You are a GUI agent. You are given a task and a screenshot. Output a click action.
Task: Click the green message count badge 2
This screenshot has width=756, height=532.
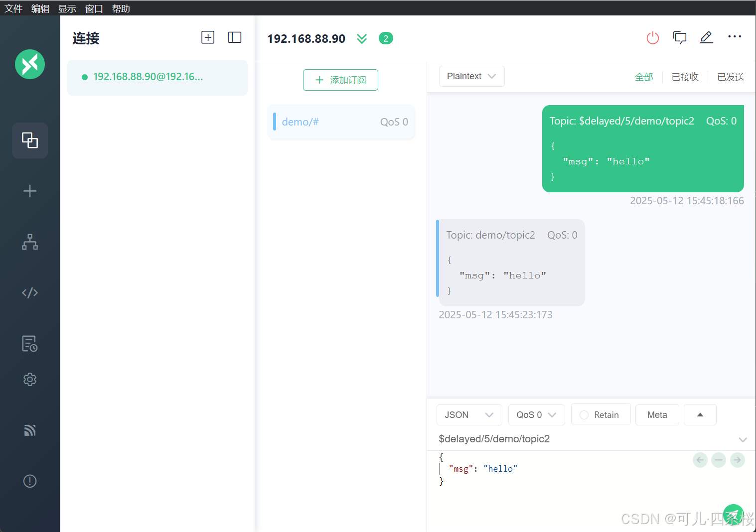[386, 38]
